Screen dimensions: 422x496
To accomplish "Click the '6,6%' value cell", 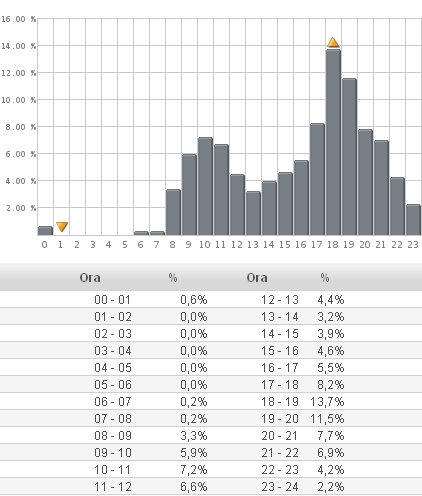I will [x=194, y=487].
